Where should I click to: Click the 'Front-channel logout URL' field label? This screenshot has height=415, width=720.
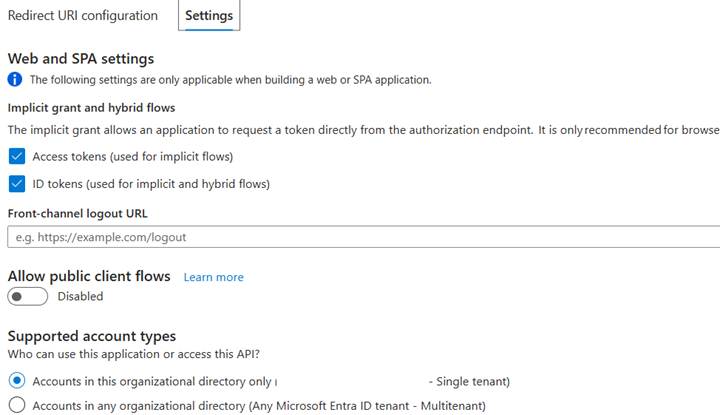click(x=77, y=213)
